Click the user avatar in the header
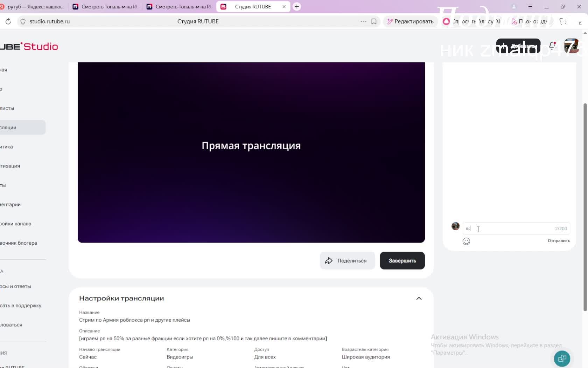 (571, 46)
